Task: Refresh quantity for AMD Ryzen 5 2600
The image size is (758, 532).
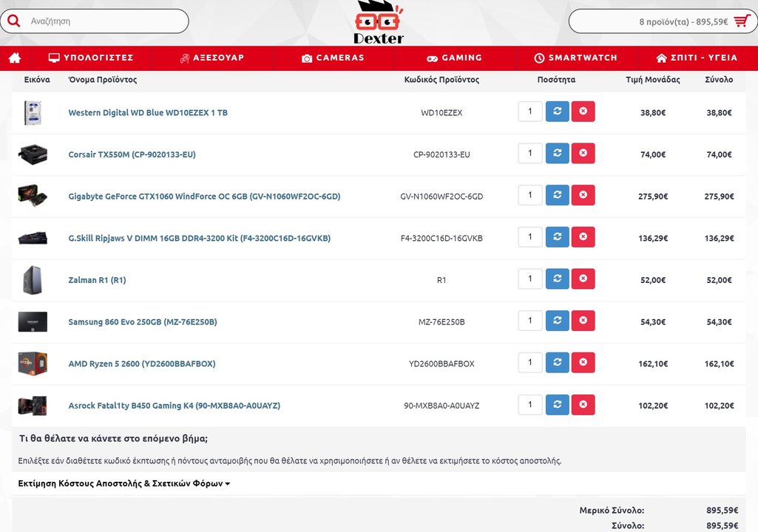Action: coord(558,362)
